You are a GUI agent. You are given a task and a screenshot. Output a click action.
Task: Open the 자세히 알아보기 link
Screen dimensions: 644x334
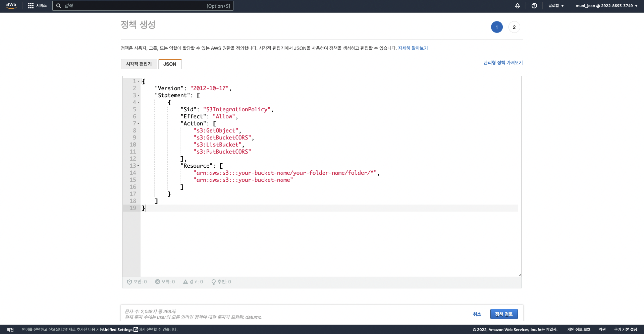(413, 48)
